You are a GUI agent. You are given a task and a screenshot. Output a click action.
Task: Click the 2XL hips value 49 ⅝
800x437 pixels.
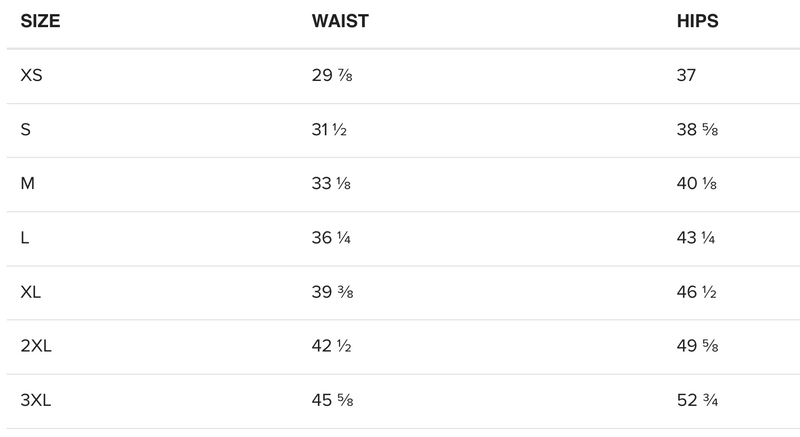coord(697,347)
